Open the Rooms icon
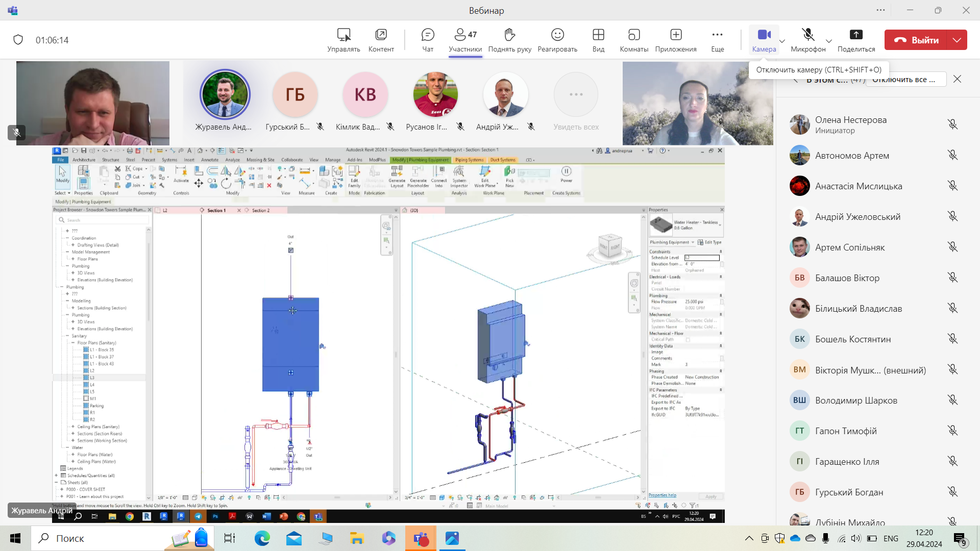The width and height of the screenshot is (980, 551). point(634,40)
